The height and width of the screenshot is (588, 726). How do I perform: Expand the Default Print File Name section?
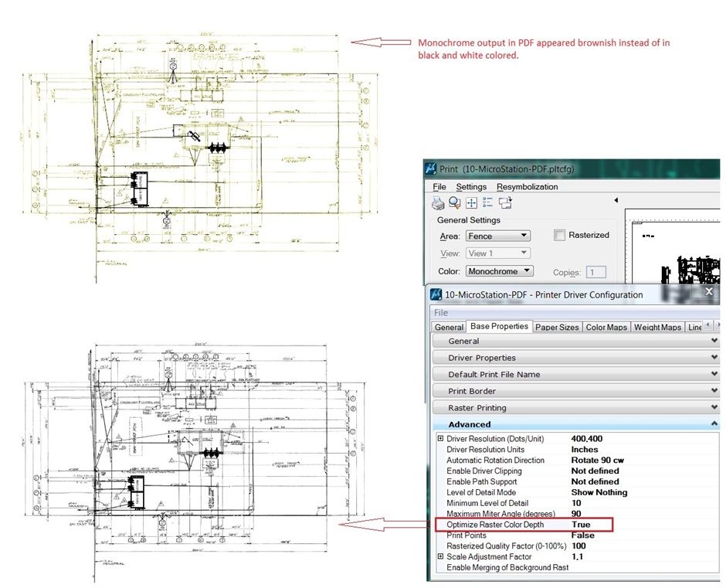pyautogui.click(x=575, y=375)
